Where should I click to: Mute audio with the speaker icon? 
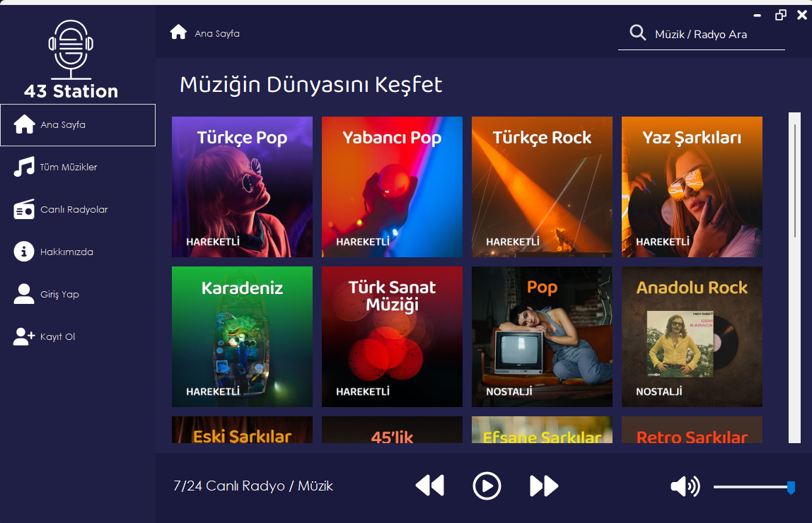pos(685,486)
